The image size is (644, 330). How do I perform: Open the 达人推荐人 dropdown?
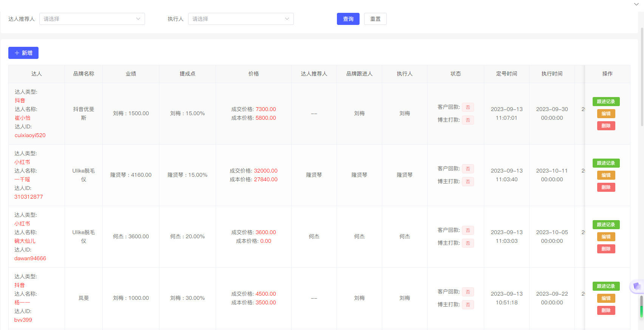[92, 19]
